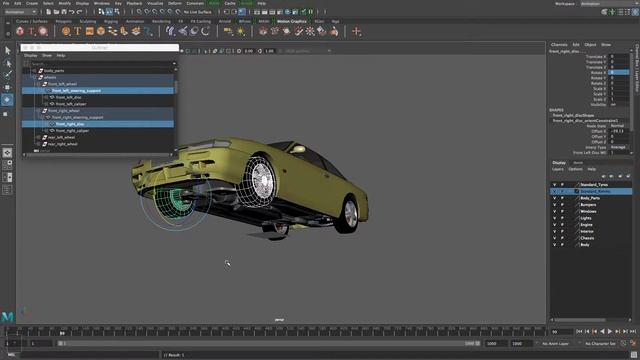The image size is (640, 360).
Task: Click the SVG image shelf icon
Action: (89, 31)
